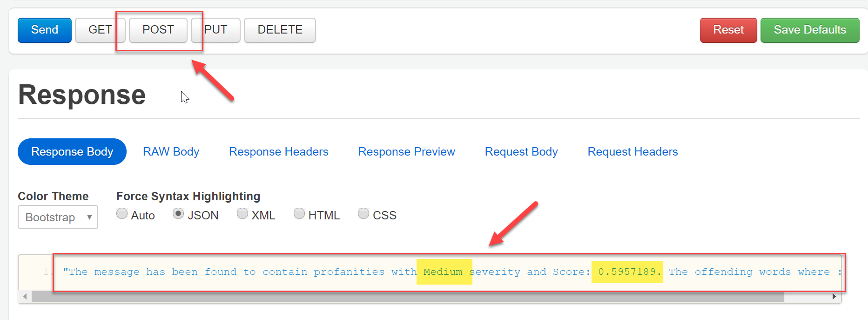Open the Response Preview tab
The image size is (868, 320).
[x=407, y=152]
